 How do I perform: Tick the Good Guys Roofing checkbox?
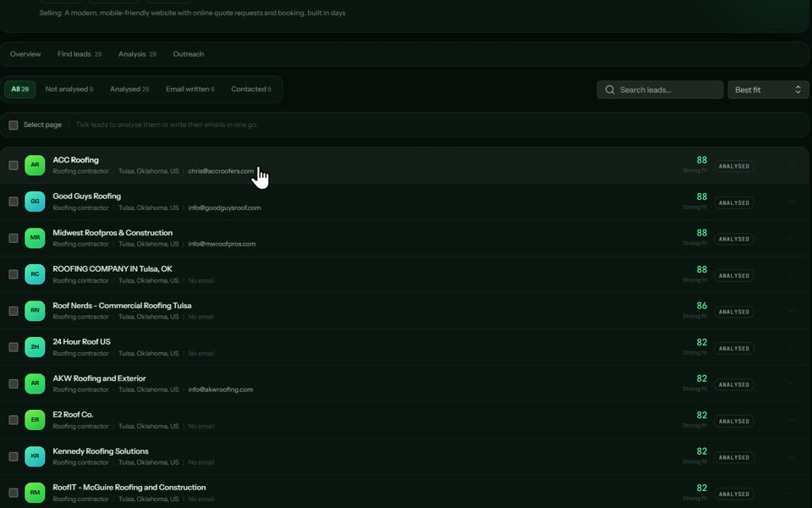point(14,202)
